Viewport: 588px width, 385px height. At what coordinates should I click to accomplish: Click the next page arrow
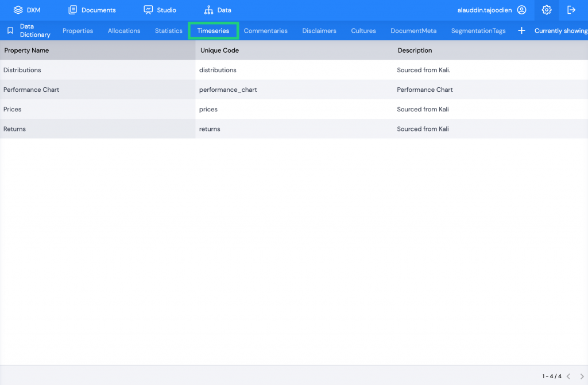click(582, 376)
